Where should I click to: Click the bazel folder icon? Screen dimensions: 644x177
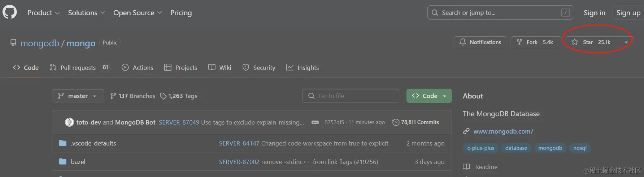point(63,161)
